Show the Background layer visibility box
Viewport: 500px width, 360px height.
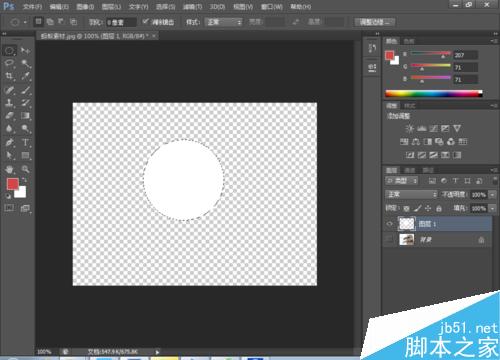coord(389,239)
